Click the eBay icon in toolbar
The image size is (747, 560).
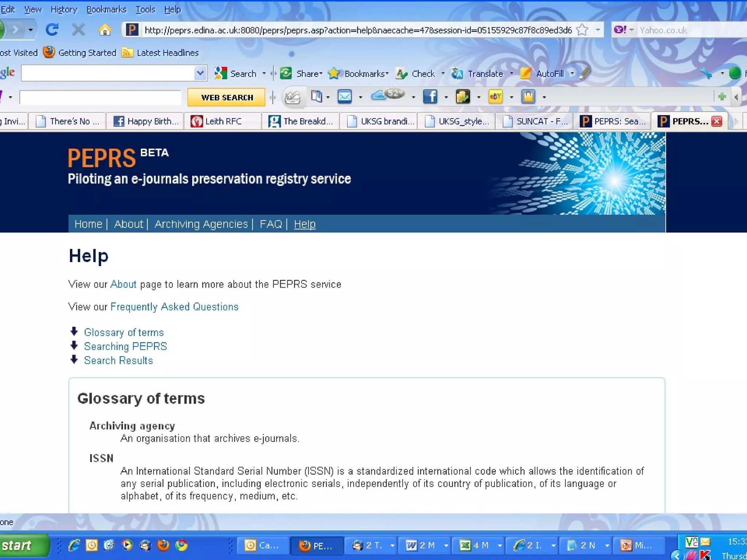pos(495,97)
